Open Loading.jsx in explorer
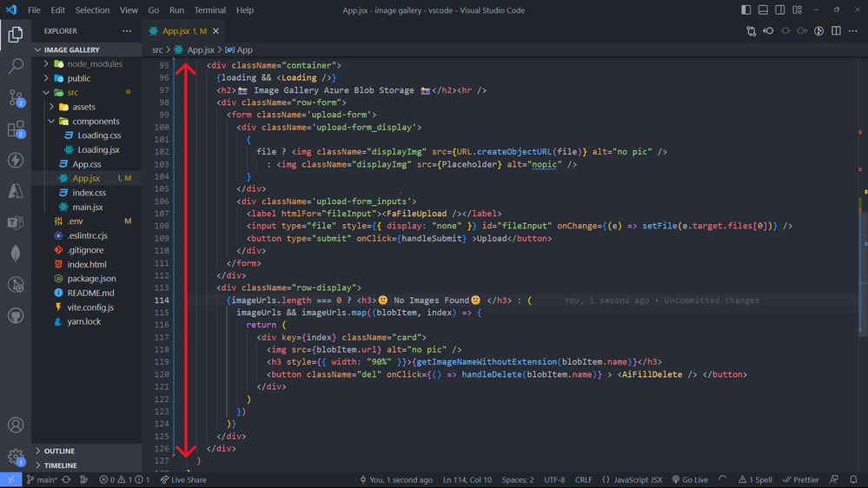The image size is (868, 488). [87, 149]
